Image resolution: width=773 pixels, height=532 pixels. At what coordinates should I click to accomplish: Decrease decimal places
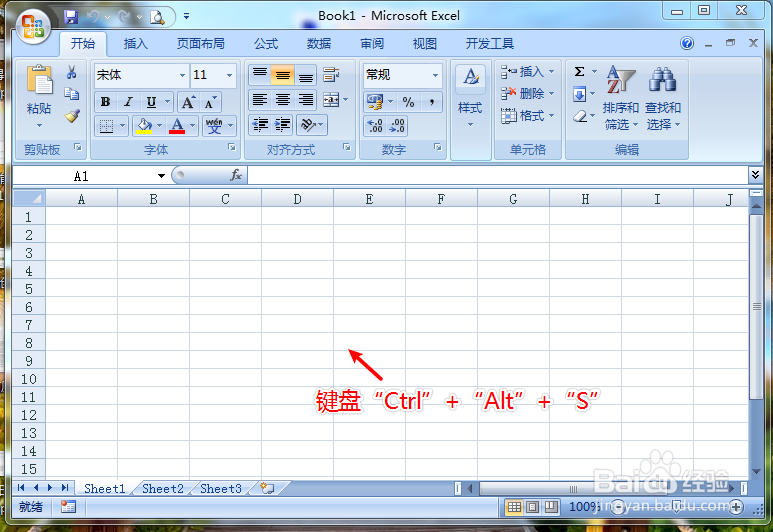pos(397,126)
